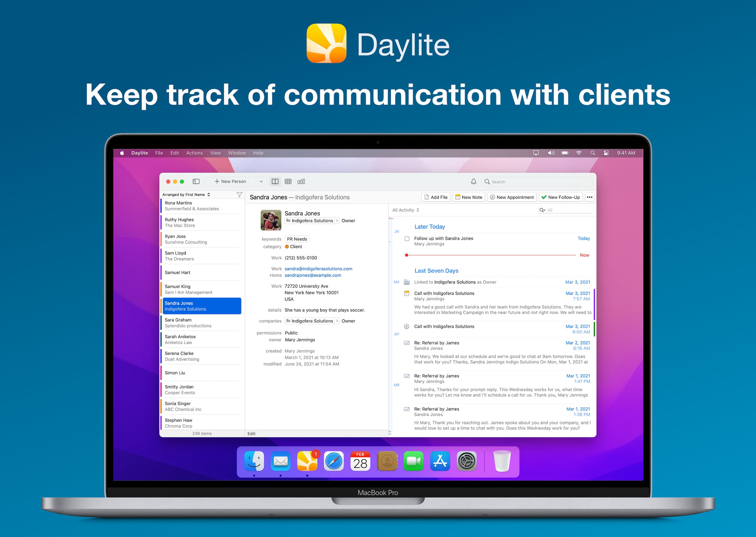Expand the All Activity filter dropdown
The image size is (756, 537).
(406, 210)
